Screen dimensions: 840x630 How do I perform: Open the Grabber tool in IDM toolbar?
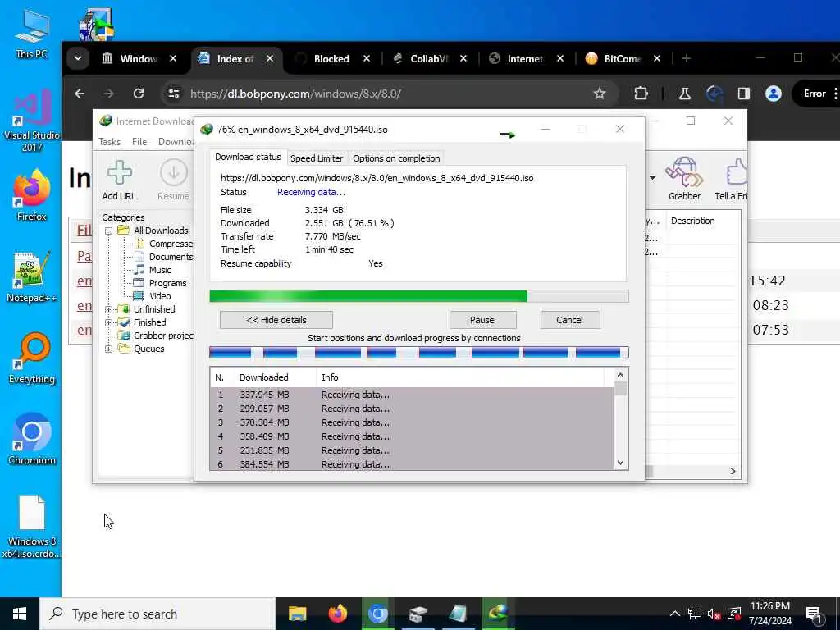pyautogui.click(x=684, y=172)
